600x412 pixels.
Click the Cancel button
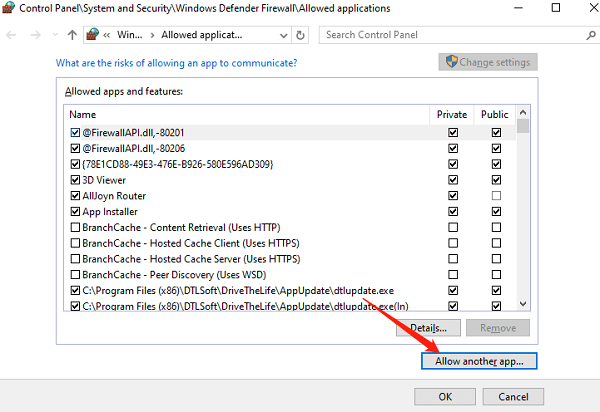(x=513, y=397)
